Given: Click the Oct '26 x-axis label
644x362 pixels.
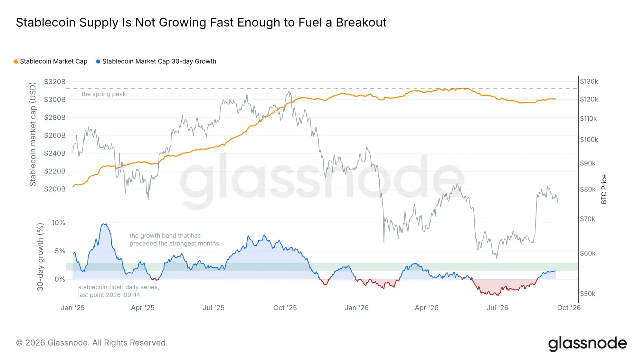Looking at the screenshot, I should (x=569, y=308).
